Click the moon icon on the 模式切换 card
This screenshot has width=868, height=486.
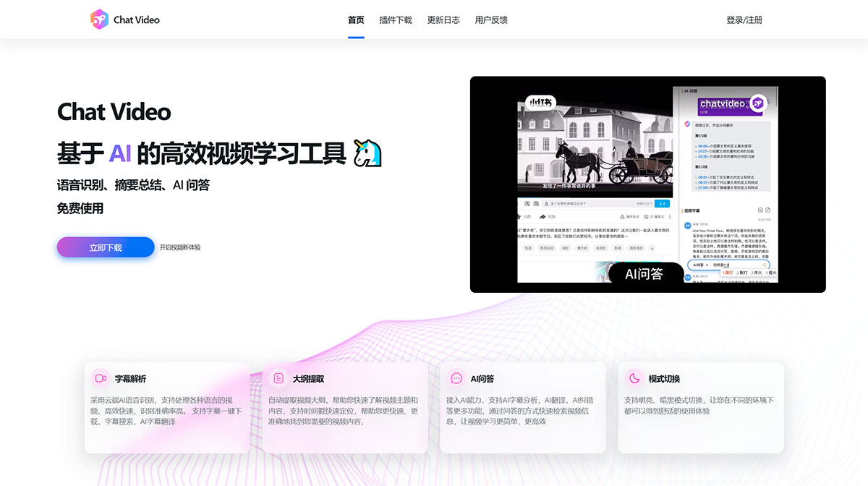click(634, 378)
